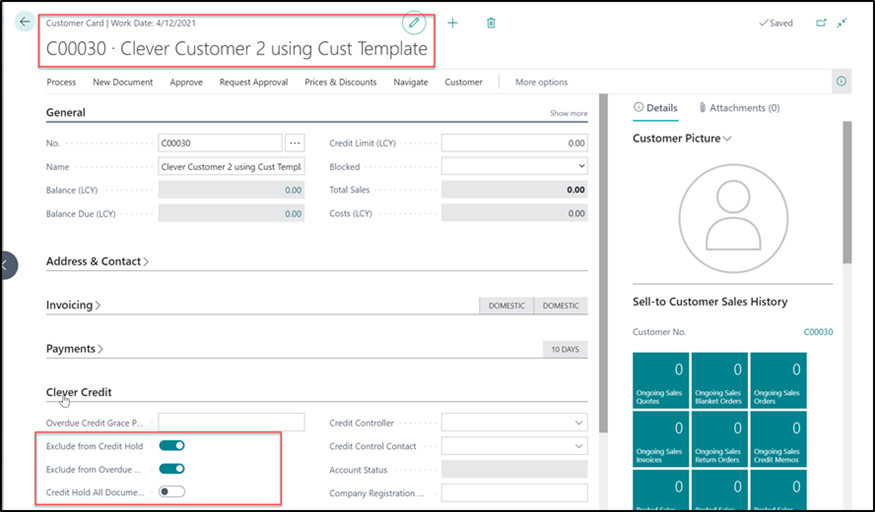The width and height of the screenshot is (875, 512).
Task: Open the Ongoing Sales Quotes tile
Action: [661, 380]
